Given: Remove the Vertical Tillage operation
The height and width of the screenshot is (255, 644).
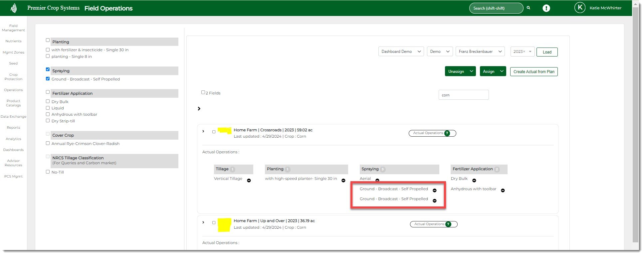Looking at the screenshot, I should (x=249, y=181).
